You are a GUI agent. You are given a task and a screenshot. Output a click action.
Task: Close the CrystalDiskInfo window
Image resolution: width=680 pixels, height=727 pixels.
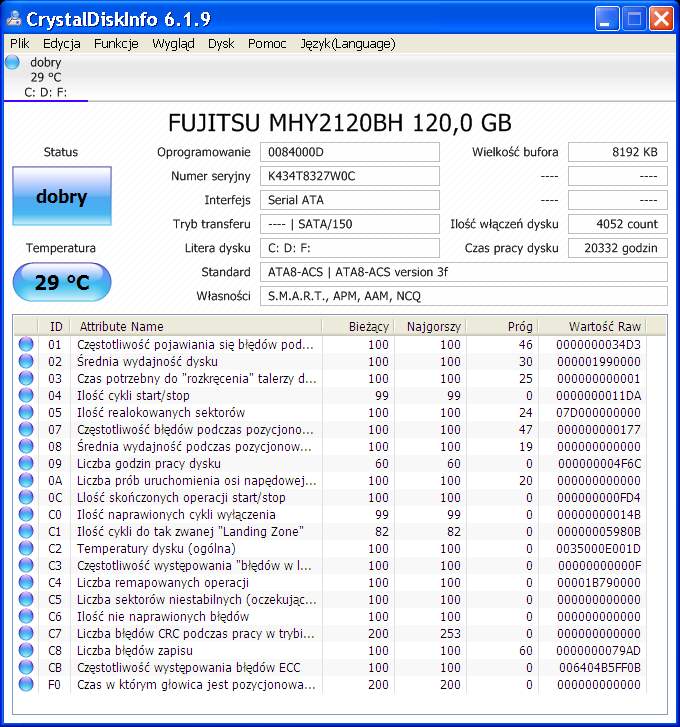point(661,19)
